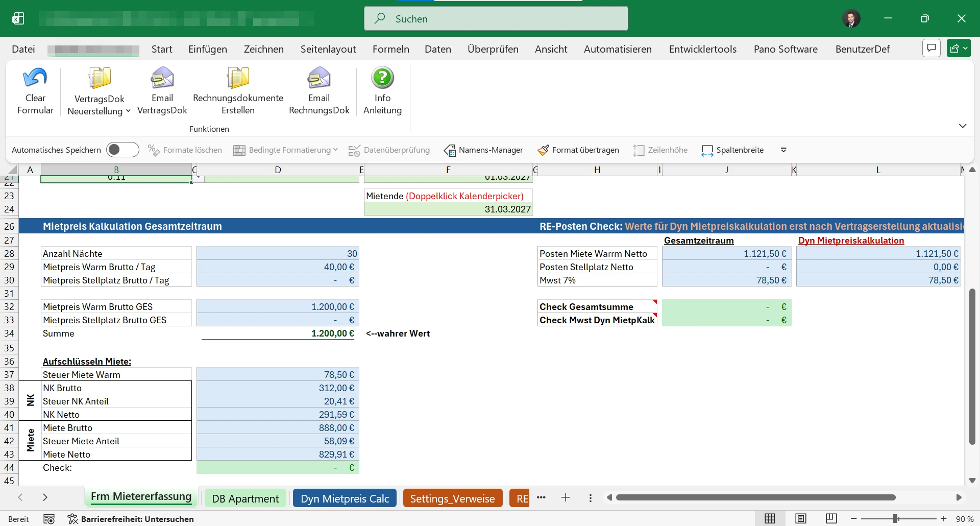The width and height of the screenshot is (980, 526).
Task: Click Barrierefreiheit: Untersuchen status
Action: click(x=131, y=519)
